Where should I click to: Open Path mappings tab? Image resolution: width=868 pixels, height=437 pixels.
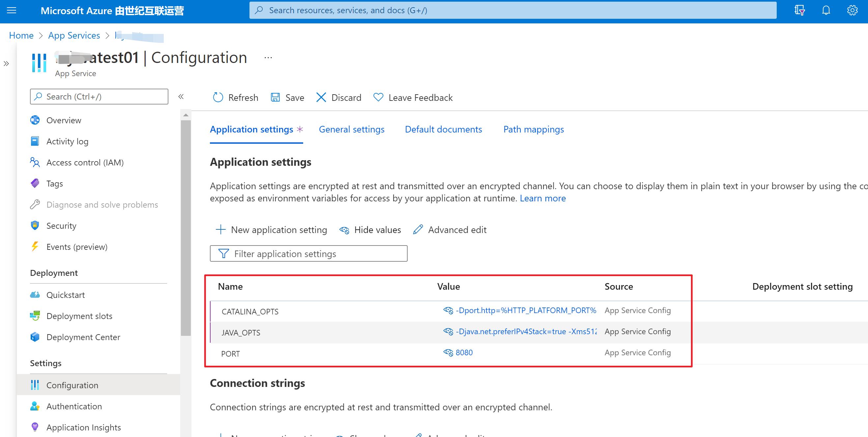click(x=533, y=129)
